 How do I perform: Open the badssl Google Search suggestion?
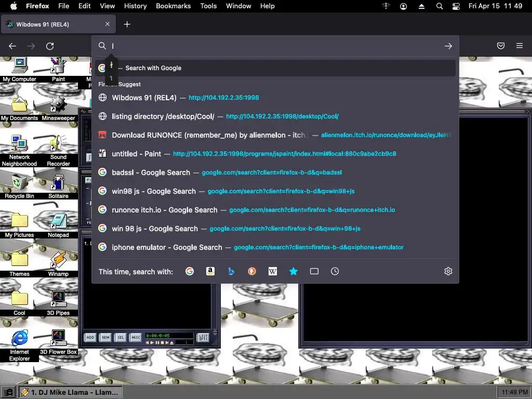(275, 172)
